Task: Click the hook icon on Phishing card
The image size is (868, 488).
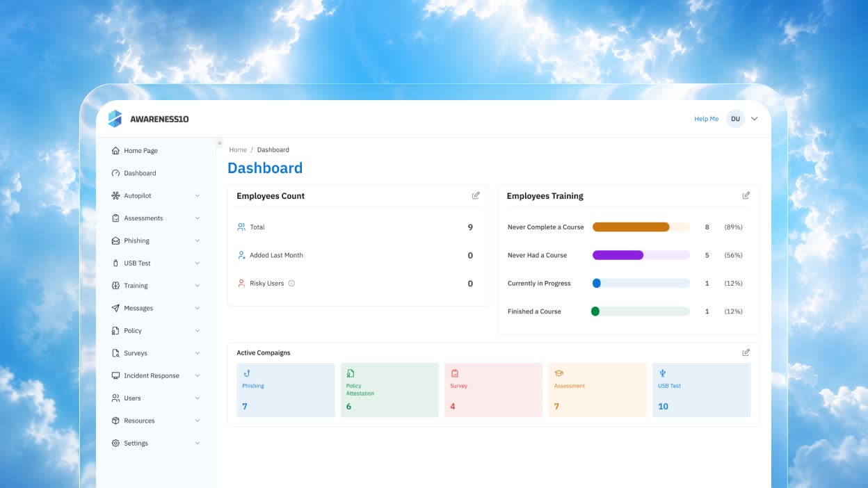Action: click(x=246, y=373)
